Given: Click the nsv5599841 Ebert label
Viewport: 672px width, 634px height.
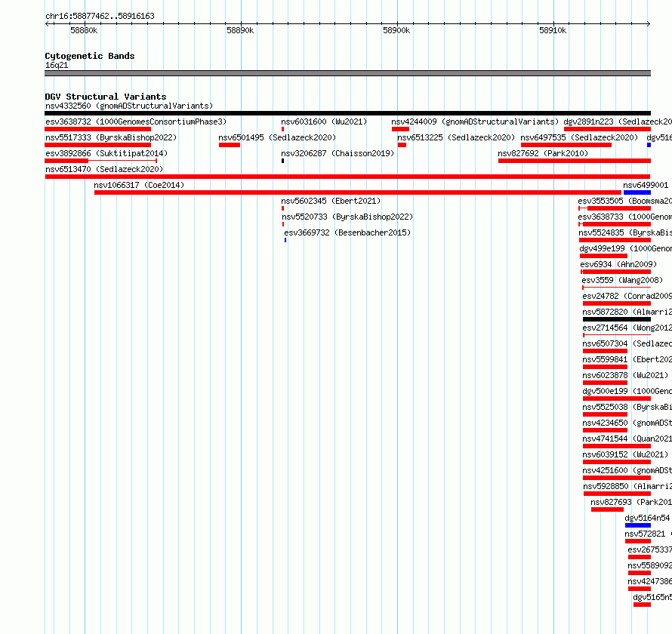Looking at the screenshot, I should point(627,359).
